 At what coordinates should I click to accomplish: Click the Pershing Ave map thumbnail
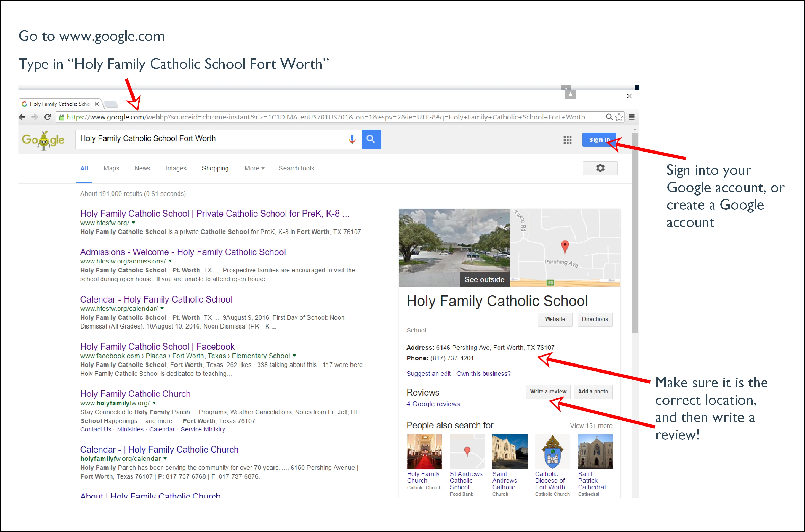pos(565,247)
